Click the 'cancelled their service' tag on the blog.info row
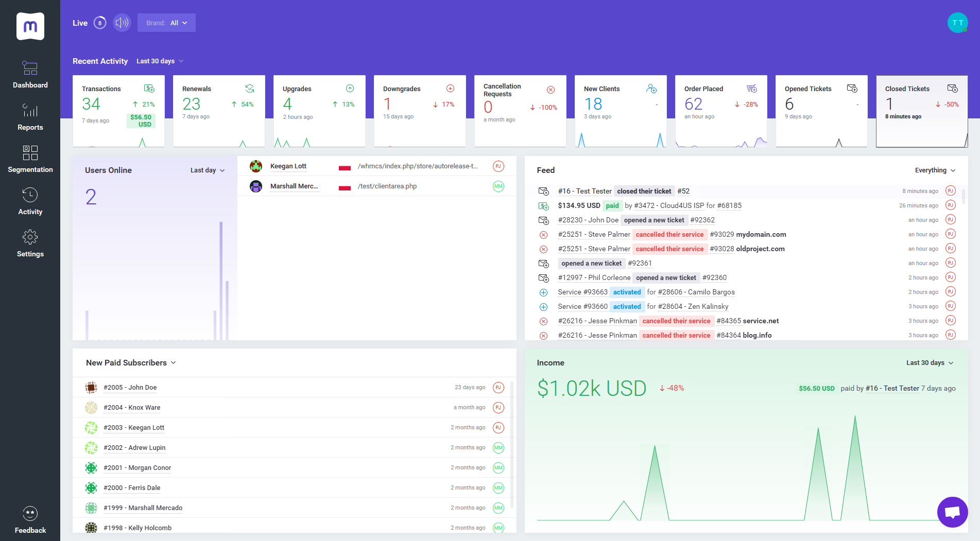The height and width of the screenshot is (541, 980). pyautogui.click(x=676, y=335)
